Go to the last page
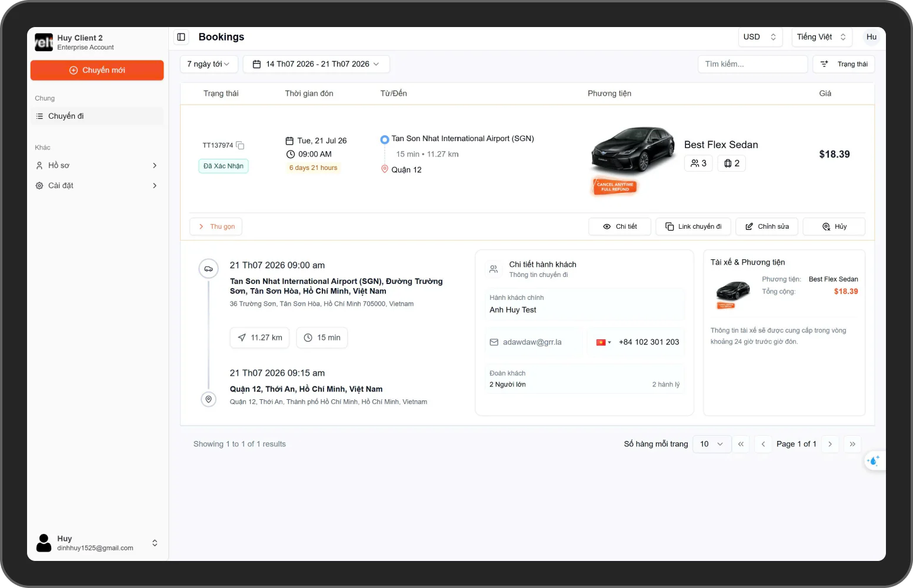Image resolution: width=913 pixels, height=588 pixels. (852, 444)
